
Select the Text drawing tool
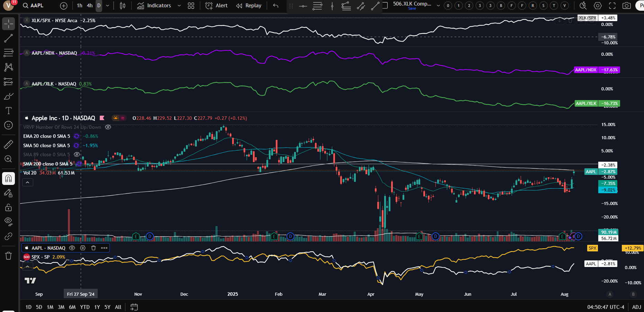(x=9, y=111)
